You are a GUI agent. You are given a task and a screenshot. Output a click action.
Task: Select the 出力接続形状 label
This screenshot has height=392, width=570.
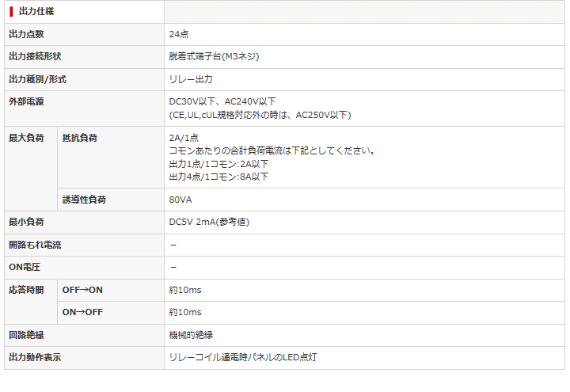point(35,56)
